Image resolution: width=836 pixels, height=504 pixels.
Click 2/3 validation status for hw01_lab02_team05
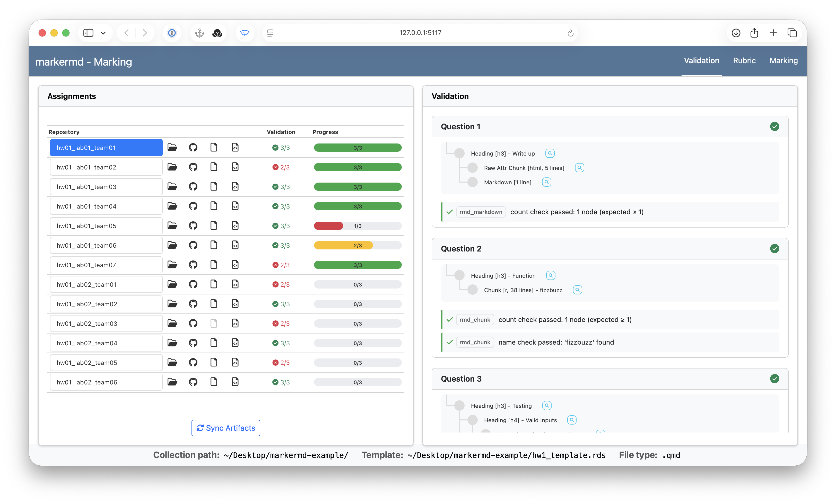pyautogui.click(x=281, y=362)
